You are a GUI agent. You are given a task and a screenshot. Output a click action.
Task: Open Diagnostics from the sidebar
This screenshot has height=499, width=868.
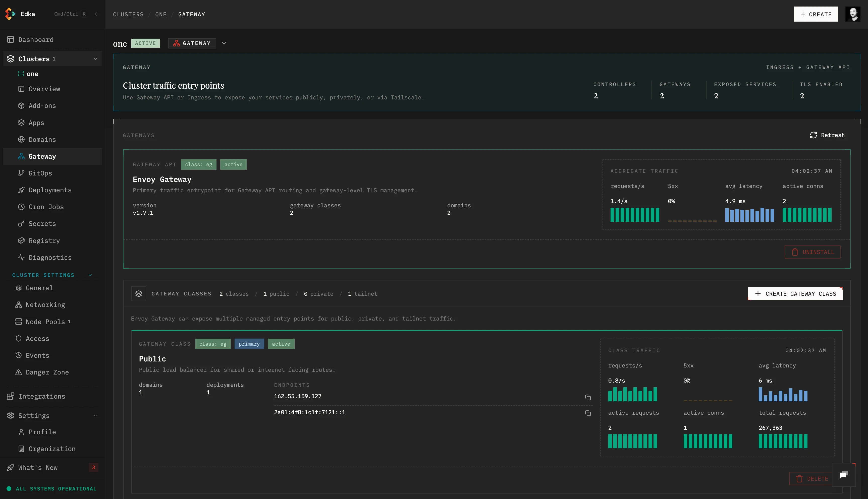(50, 257)
